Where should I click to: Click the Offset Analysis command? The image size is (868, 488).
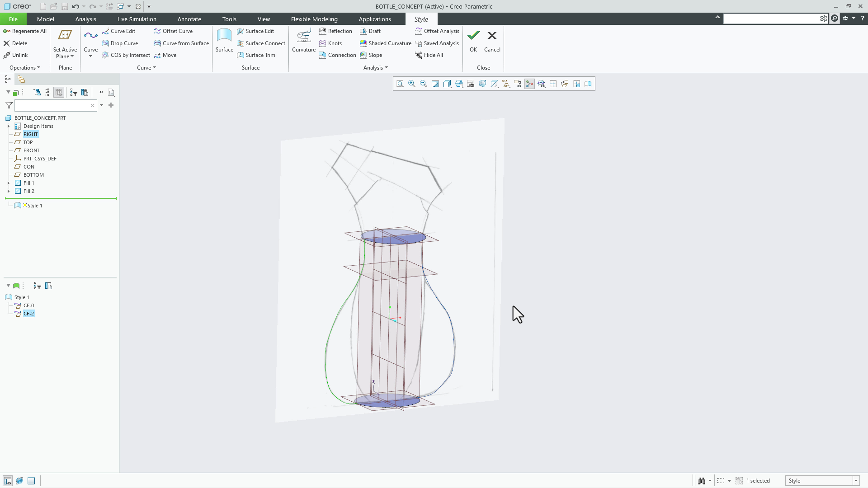(437, 31)
